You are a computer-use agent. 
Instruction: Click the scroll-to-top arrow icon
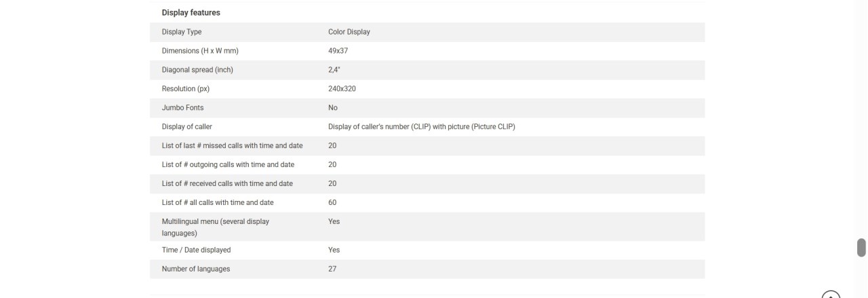click(831, 295)
